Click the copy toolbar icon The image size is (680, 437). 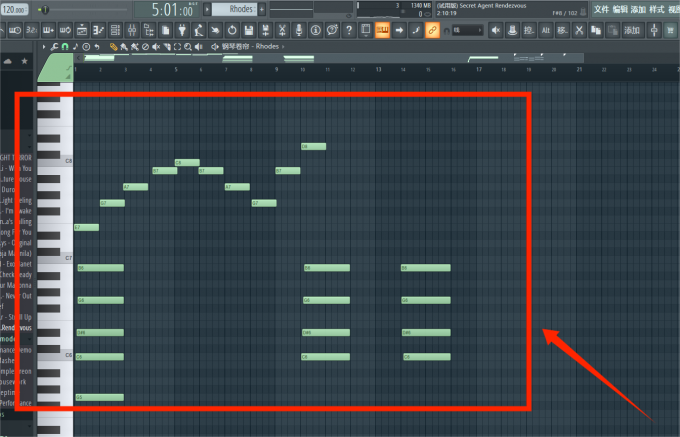click(x=596, y=30)
